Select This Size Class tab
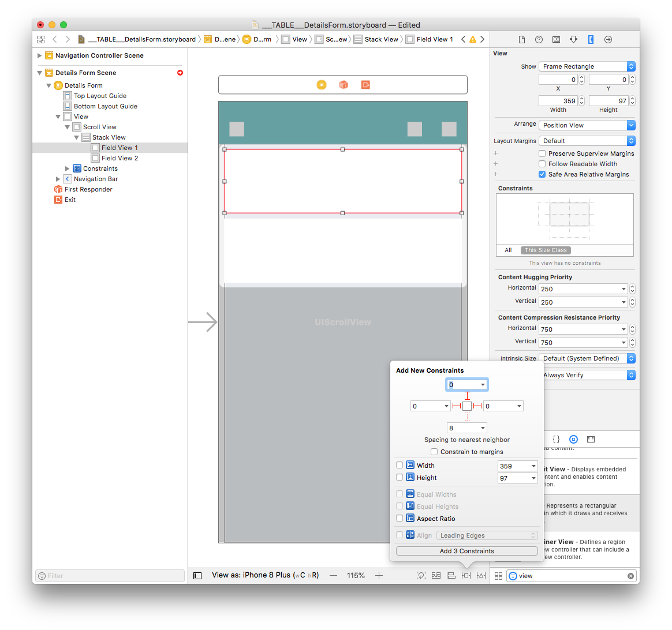 point(546,250)
